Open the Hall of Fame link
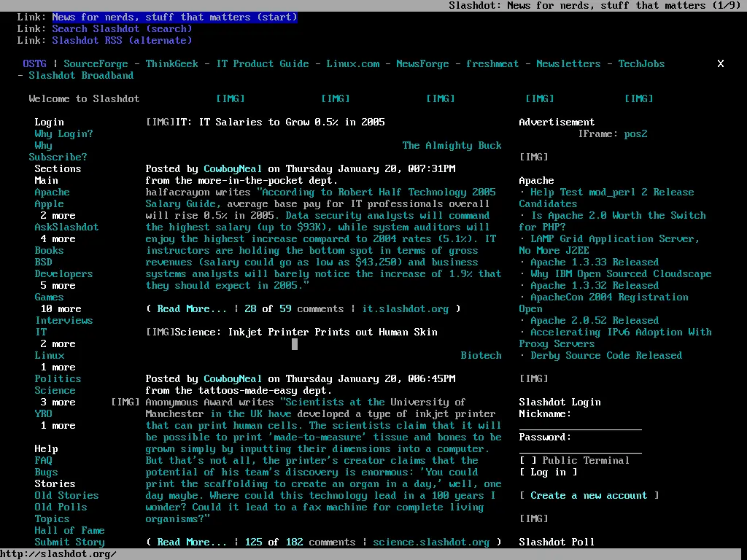This screenshot has height=560, width=747. 69,531
